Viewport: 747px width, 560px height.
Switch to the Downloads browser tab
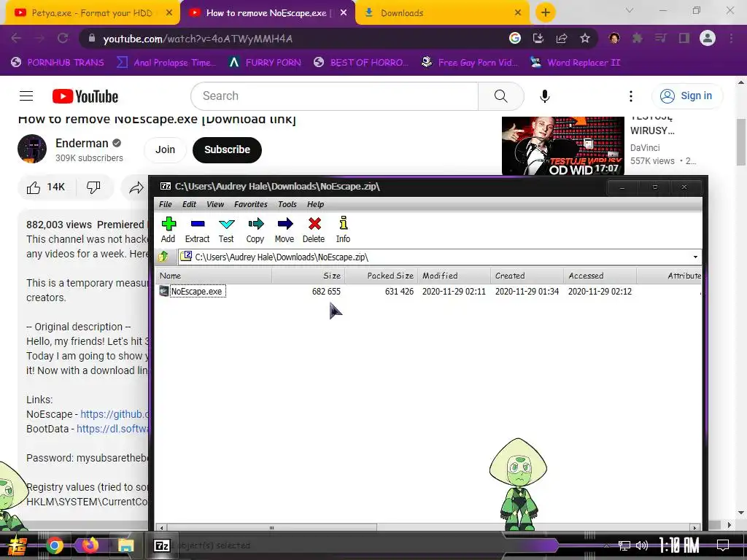coord(442,13)
